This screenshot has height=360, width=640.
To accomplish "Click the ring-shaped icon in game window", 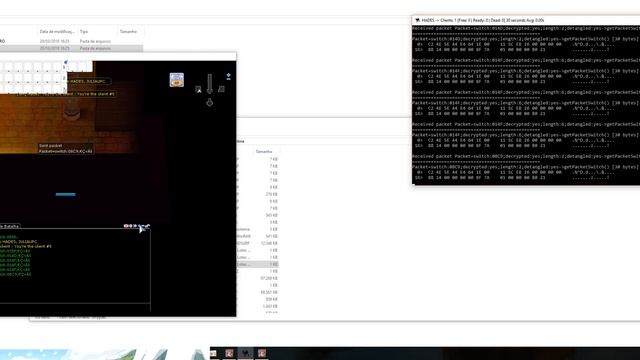I will click(209, 102).
